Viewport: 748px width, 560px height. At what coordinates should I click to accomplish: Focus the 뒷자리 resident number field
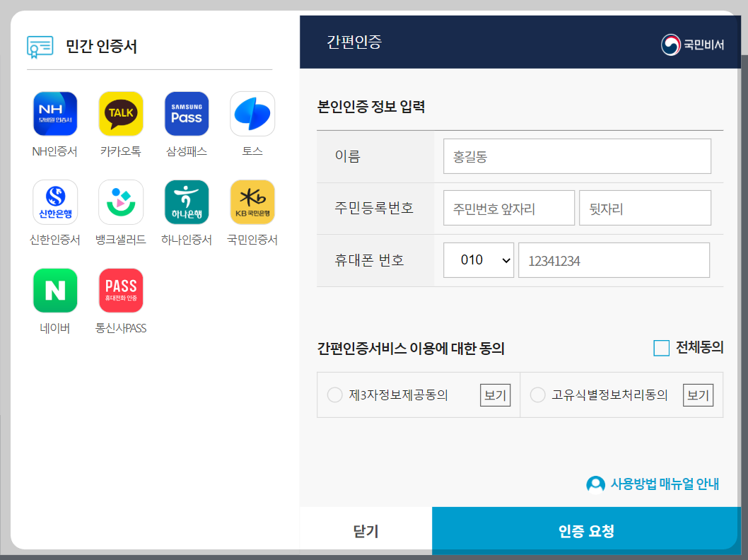(645, 208)
